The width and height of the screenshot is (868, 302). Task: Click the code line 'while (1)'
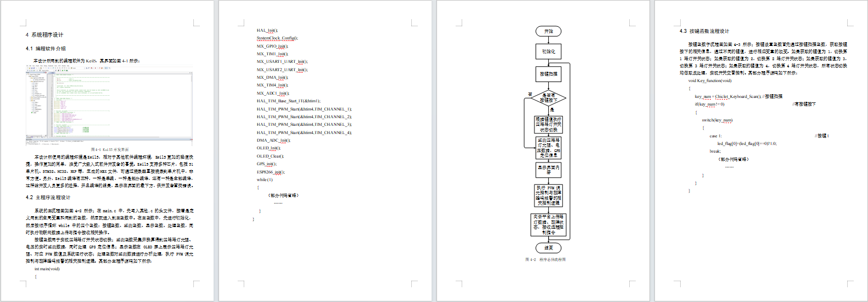pos(265,179)
